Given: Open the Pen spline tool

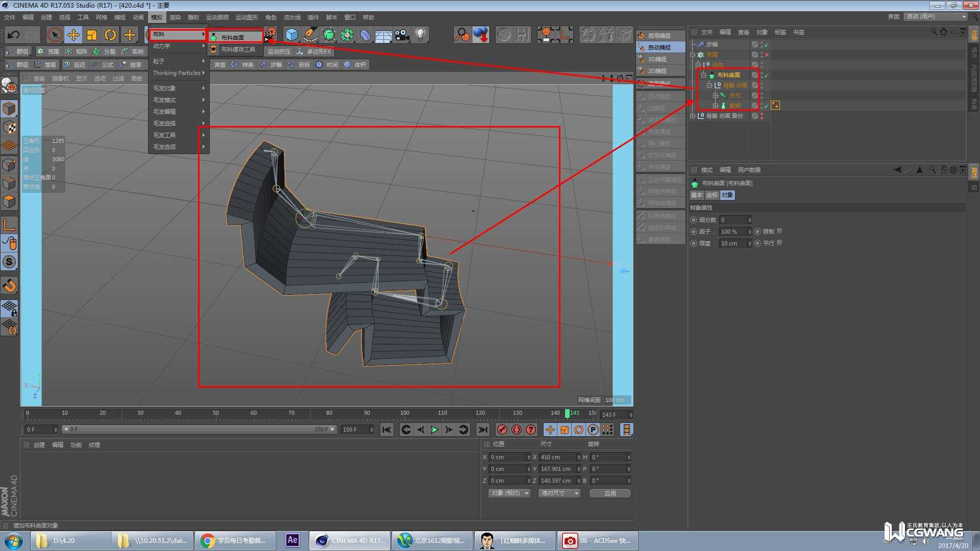Looking at the screenshot, I should coord(310,35).
